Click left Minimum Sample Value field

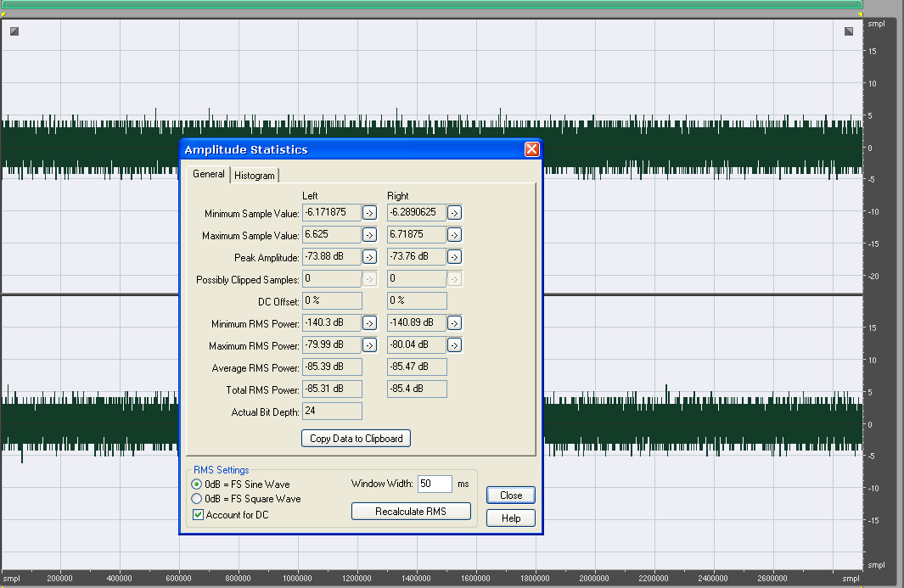point(332,213)
